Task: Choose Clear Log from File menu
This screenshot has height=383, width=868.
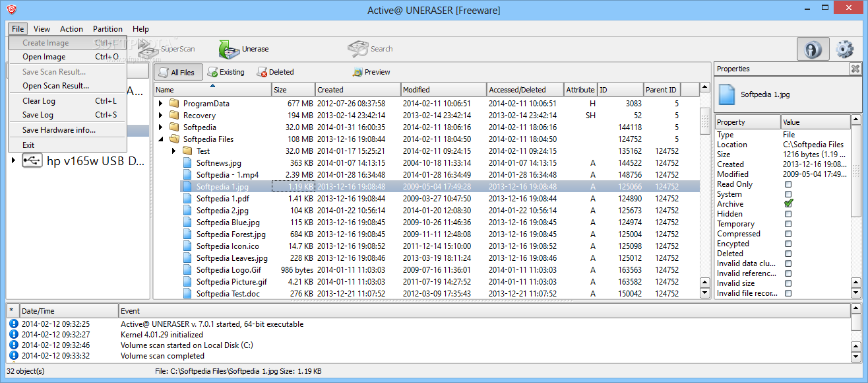Action: point(67,101)
